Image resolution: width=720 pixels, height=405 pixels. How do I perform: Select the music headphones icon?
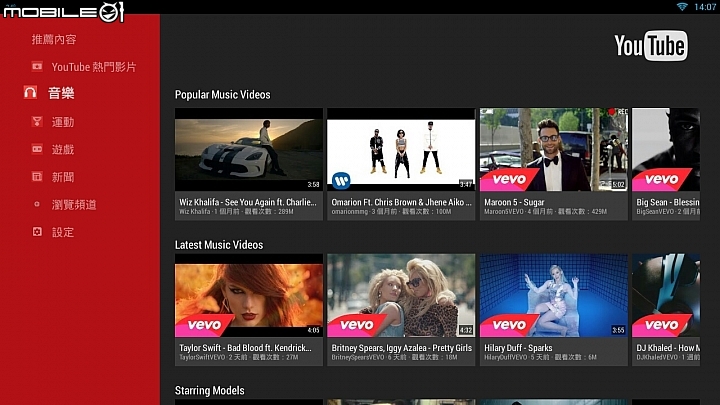[x=30, y=92]
